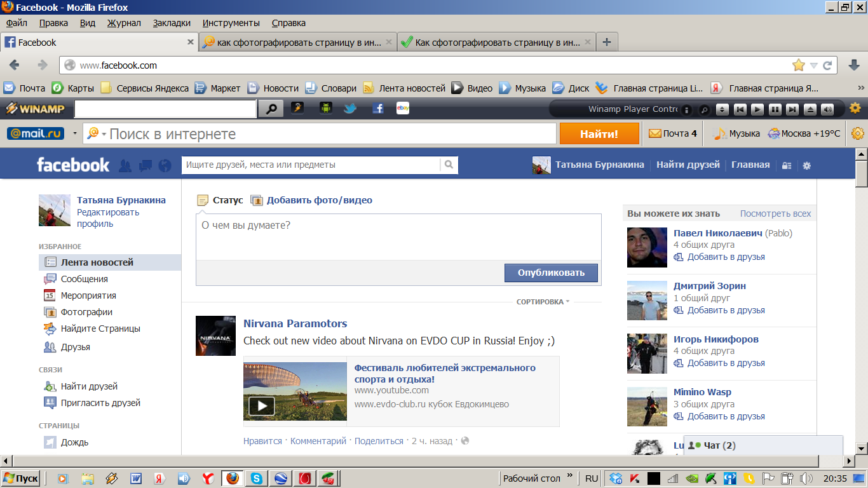Open Facebook messages icon in header
The image size is (868, 488).
(x=146, y=166)
